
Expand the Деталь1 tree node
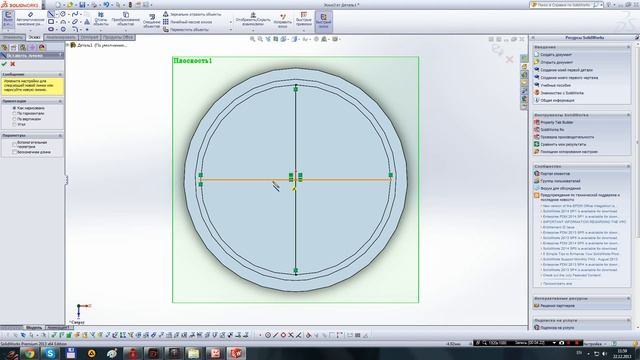(68, 45)
